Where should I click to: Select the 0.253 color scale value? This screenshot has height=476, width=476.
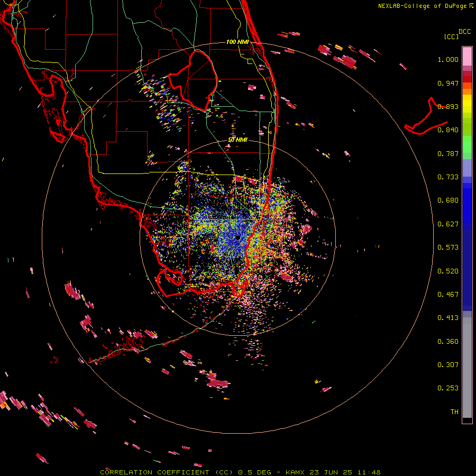point(448,388)
